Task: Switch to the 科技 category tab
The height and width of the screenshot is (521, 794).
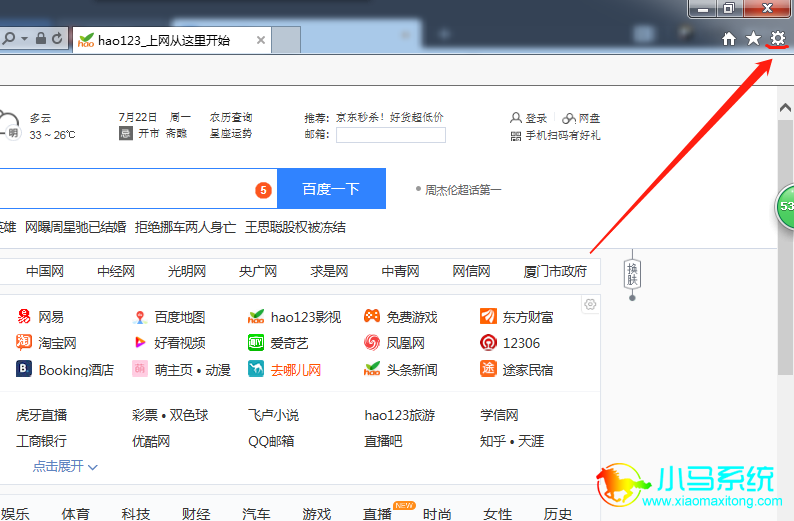Action: click(x=136, y=514)
